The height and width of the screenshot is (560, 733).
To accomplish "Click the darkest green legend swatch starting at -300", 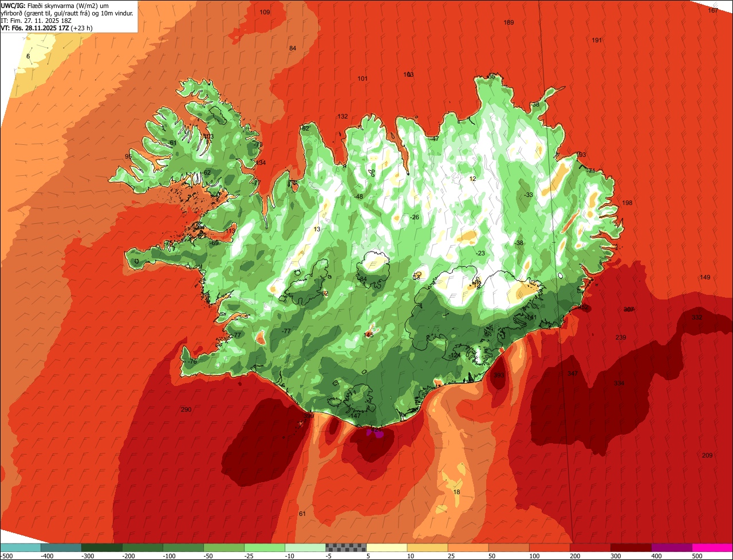I will tap(102, 547).
